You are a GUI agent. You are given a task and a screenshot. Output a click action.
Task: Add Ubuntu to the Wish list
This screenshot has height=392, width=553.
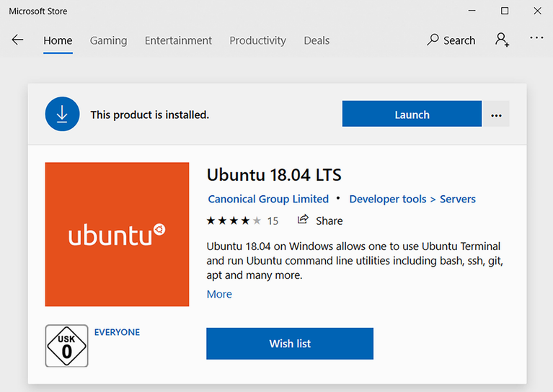[290, 344]
